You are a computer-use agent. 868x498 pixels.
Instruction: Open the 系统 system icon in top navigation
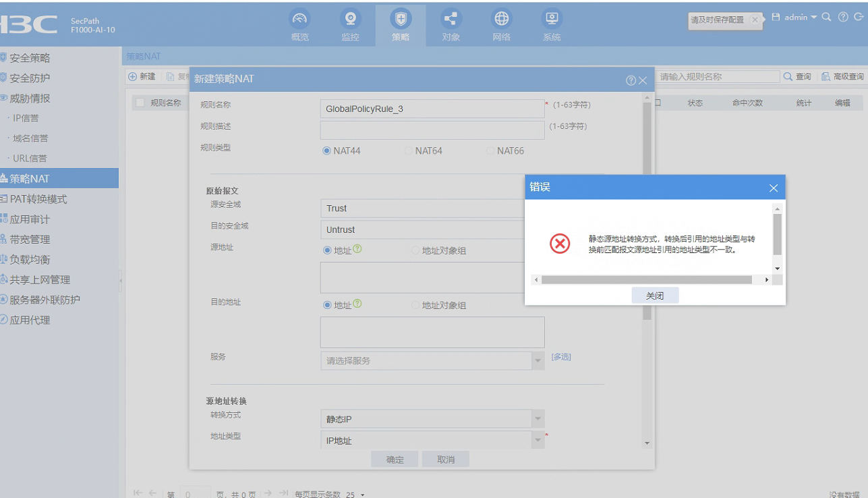tap(552, 18)
